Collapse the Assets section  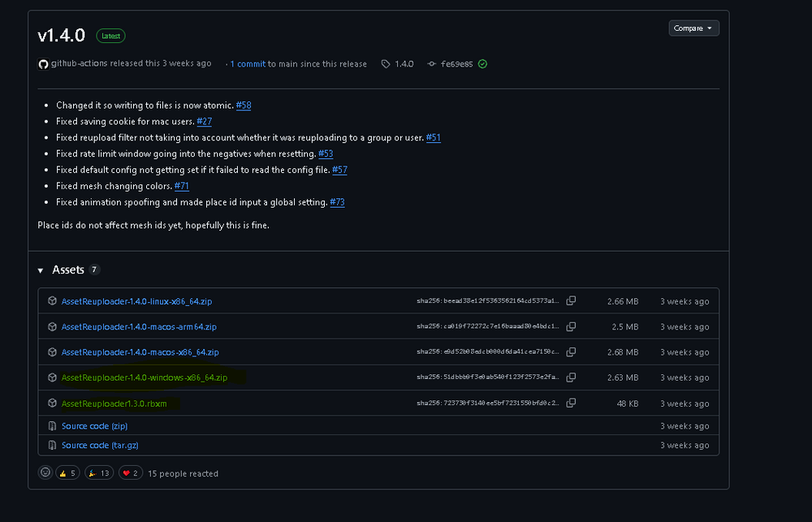click(x=41, y=270)
